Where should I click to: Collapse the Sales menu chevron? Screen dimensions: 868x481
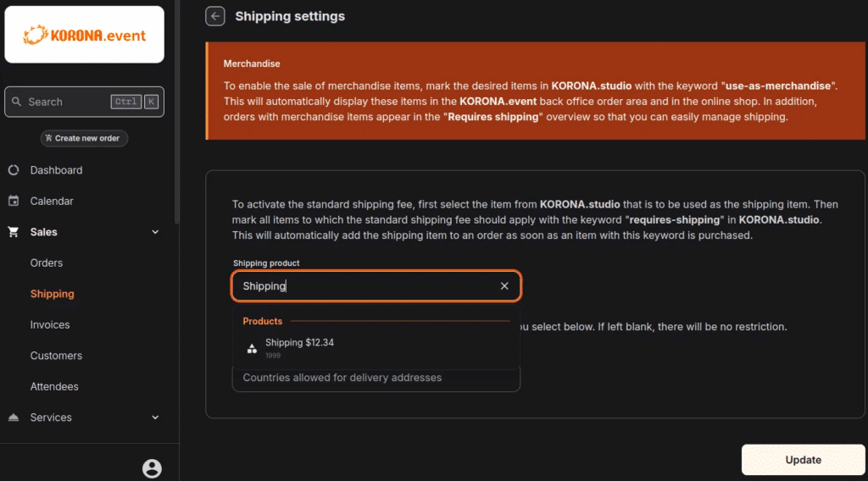155,232
